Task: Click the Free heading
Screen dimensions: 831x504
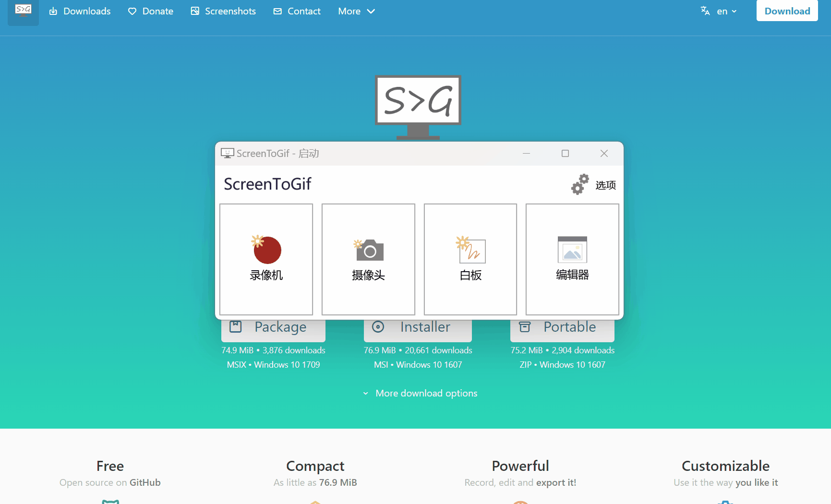Action: (110, 466)
